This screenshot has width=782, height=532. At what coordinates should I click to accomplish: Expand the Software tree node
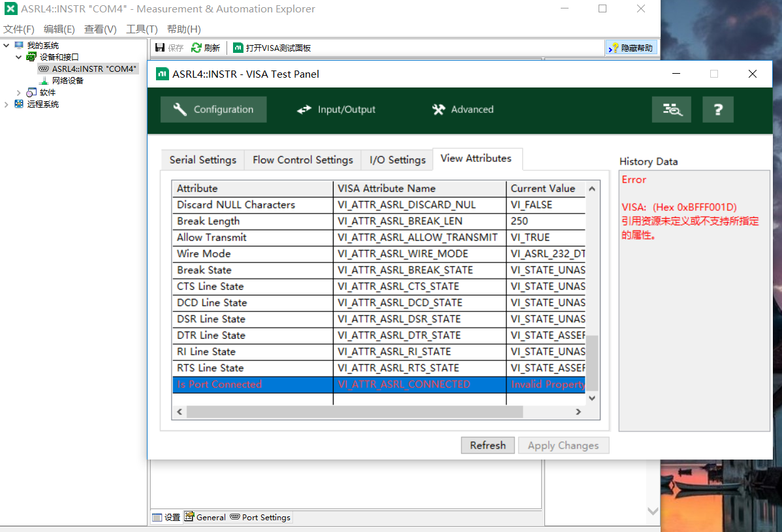coord(19,93)
